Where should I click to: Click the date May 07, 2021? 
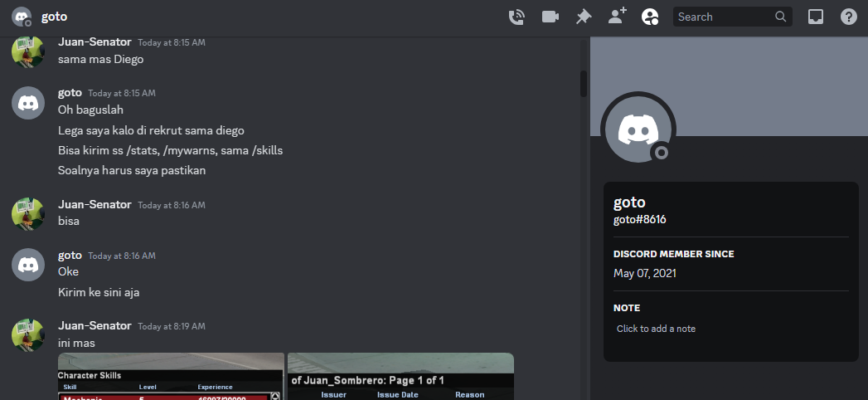point(645,273)
